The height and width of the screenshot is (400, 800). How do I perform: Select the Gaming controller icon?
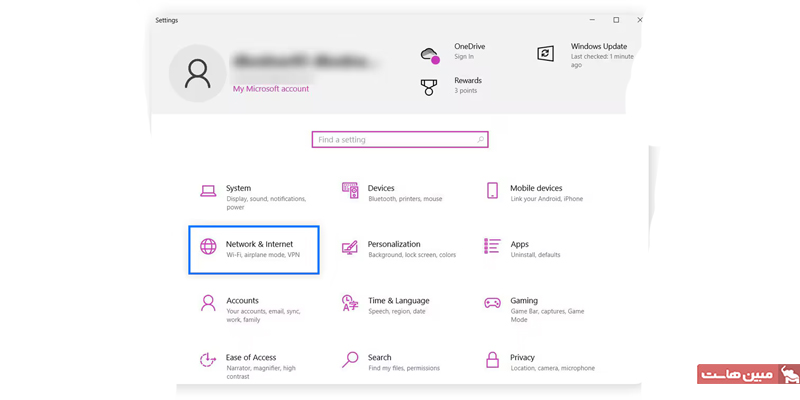click(492, 303)
